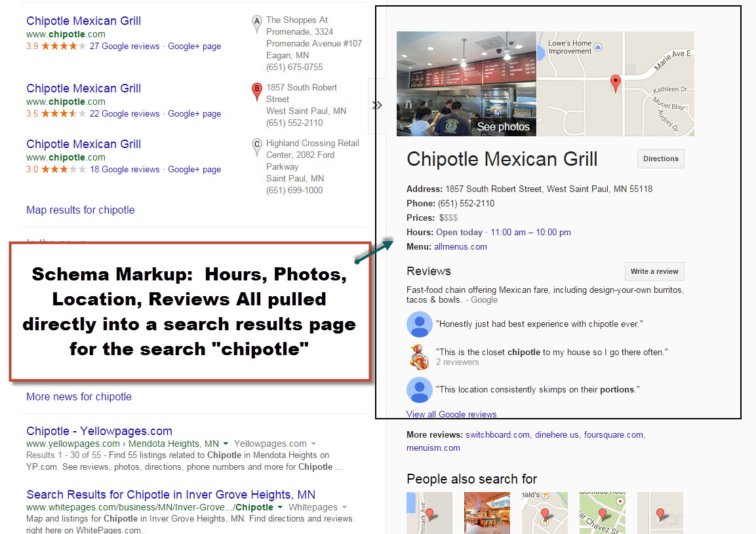Click the "Open today" hours text
This screenshot has height=534, width=756.
click(460, 233)
